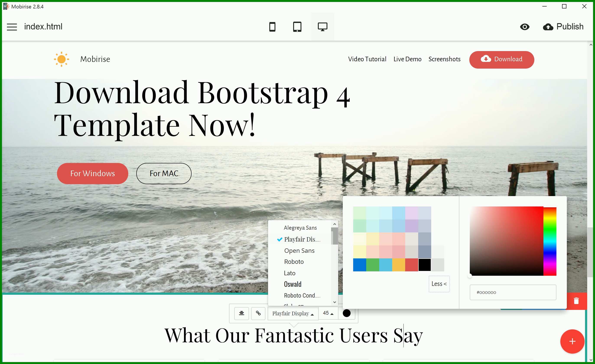Click the For Windows button
Screen dimensions: 595x364
93,173
